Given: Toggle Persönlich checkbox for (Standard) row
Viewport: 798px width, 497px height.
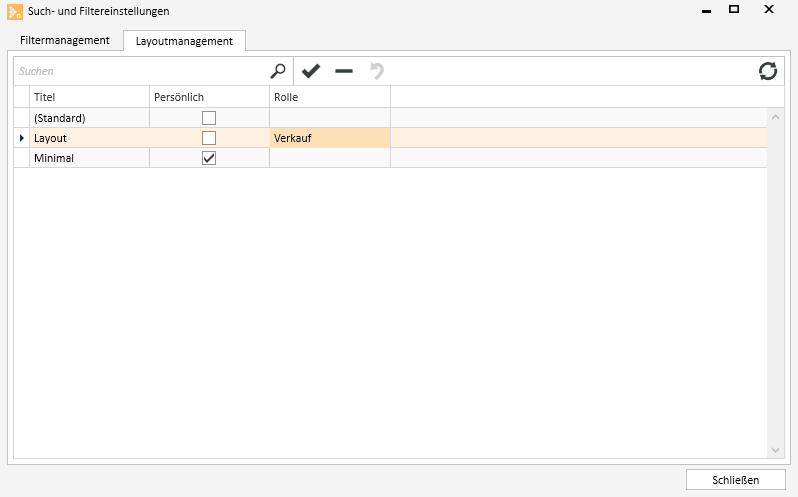Looking at the screenshot, I should coord(209,118).
